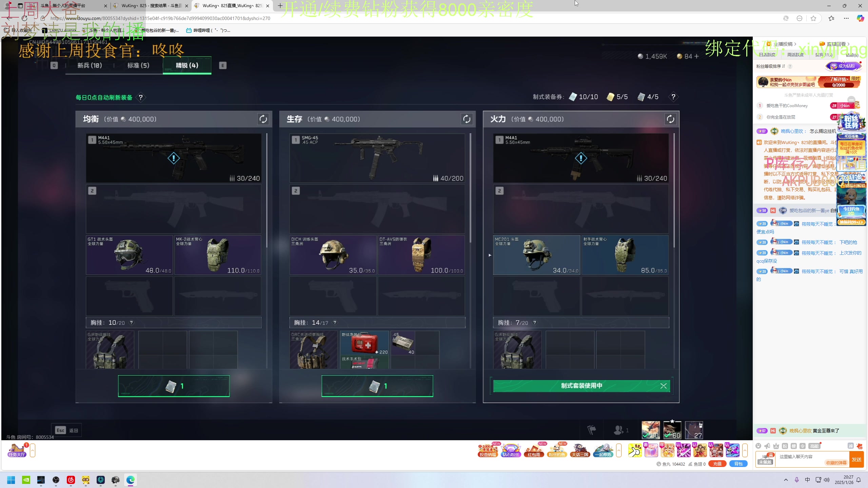Open the 主播投稿 link
Viewport: 868px width, 488px height.
point(781,44)
